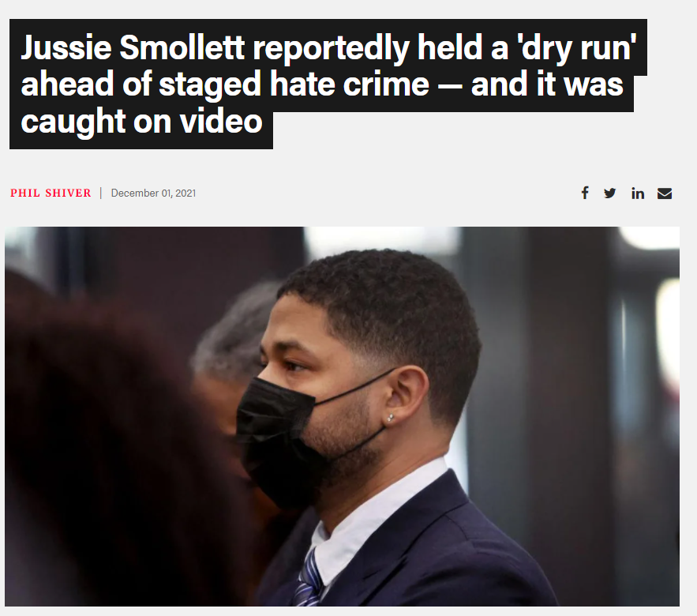
Task: Share the article on Twitter
Action: click(x=610, y=193)
